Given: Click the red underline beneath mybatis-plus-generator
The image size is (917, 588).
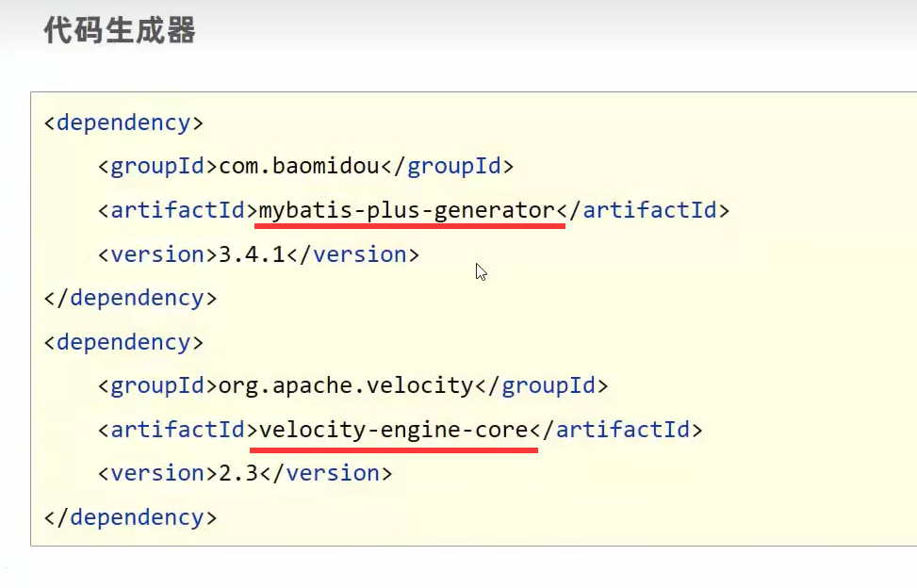Looking at the screenshot, I should [x=411, y=226].
